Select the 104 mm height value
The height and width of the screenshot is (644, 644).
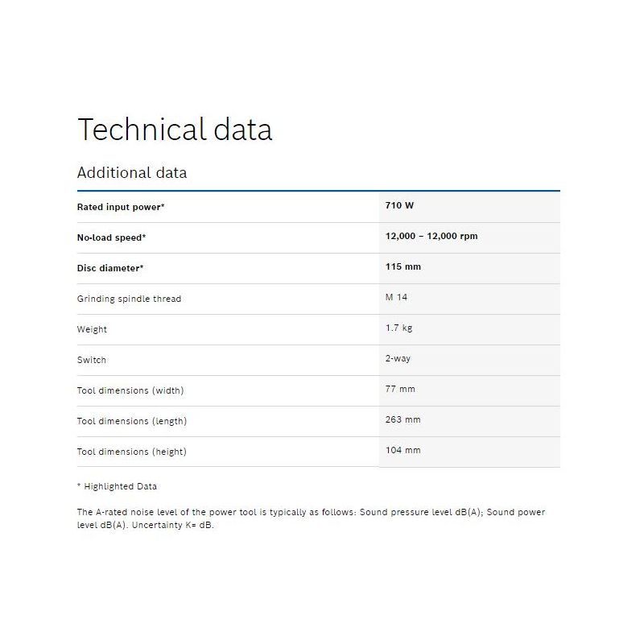pos(403,450)
